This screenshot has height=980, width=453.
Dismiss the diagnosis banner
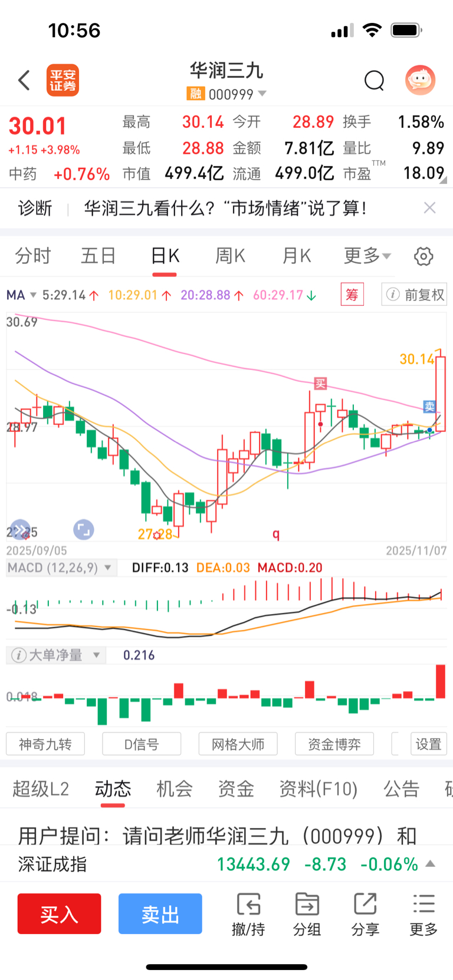[430, 207]
